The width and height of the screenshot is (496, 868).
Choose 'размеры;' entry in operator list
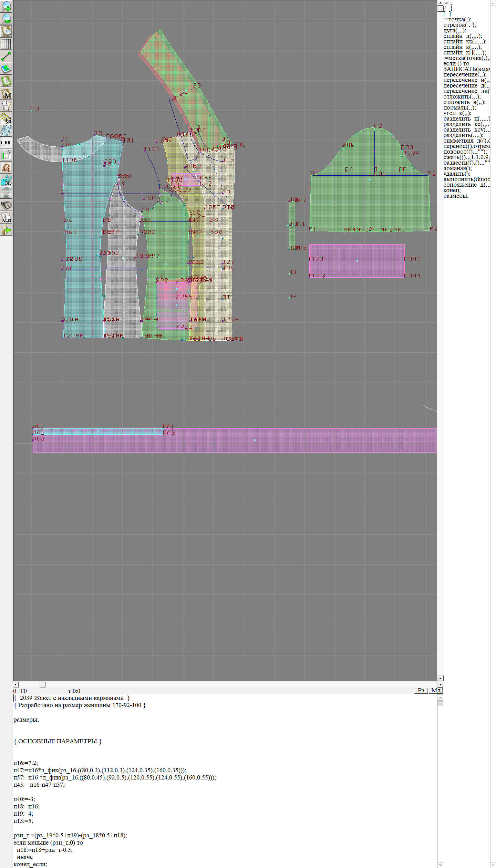456,196
